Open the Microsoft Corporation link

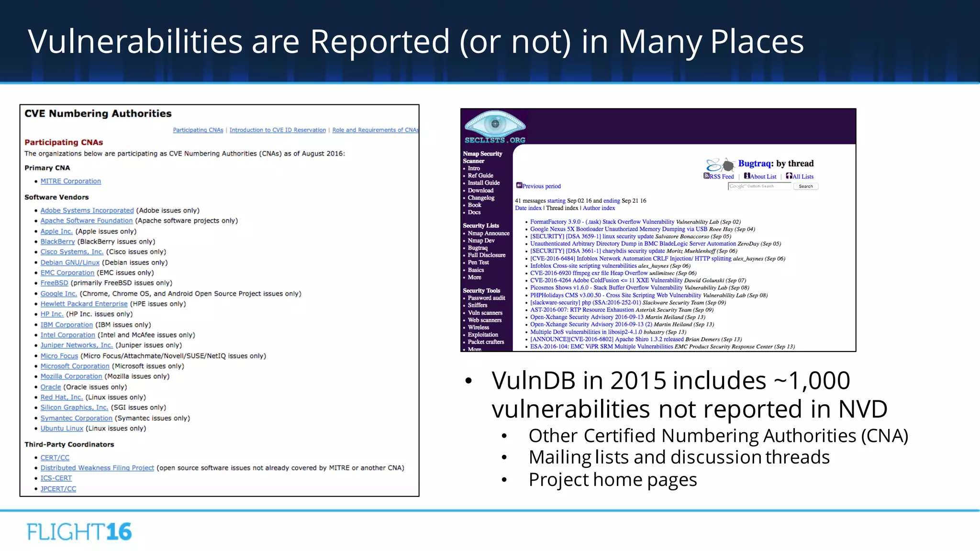[x=75, y=366]
